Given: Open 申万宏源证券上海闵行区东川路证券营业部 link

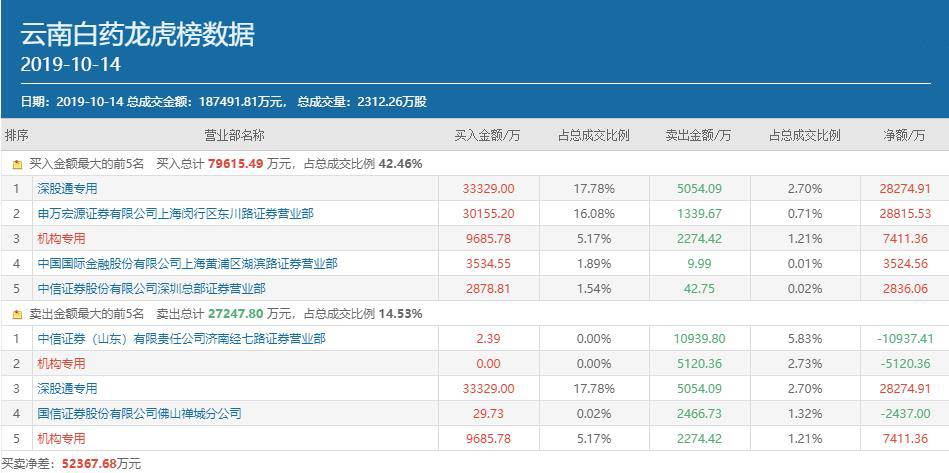Looking at the screenshot, I should pyautogui.click(x=176, y=214).
